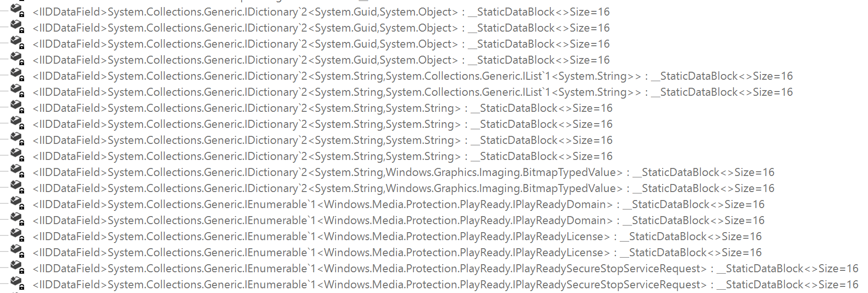868x293 pixels.
Task: Click the locked field icon on the SecureStopServiceRequest row
Action: click(18, 267)
